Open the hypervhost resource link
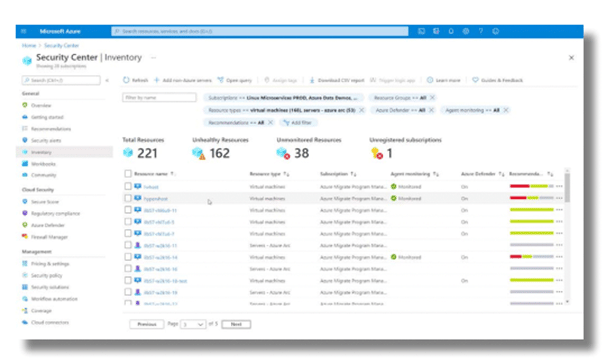606x363 pixels. point(156,199)
